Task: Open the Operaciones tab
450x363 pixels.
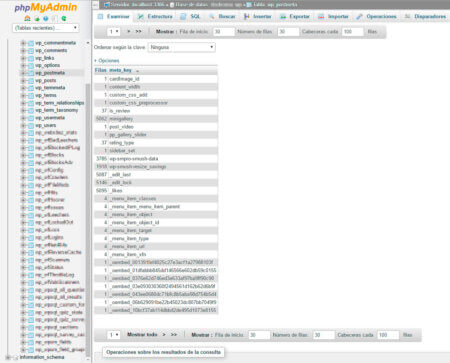Action: point(377,16)
